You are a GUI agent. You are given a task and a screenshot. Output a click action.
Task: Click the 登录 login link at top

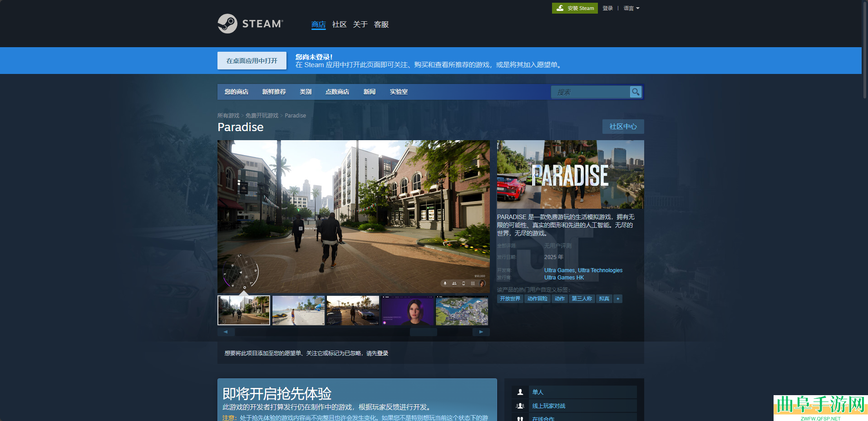pyautogui.click(x=607, y=8)
